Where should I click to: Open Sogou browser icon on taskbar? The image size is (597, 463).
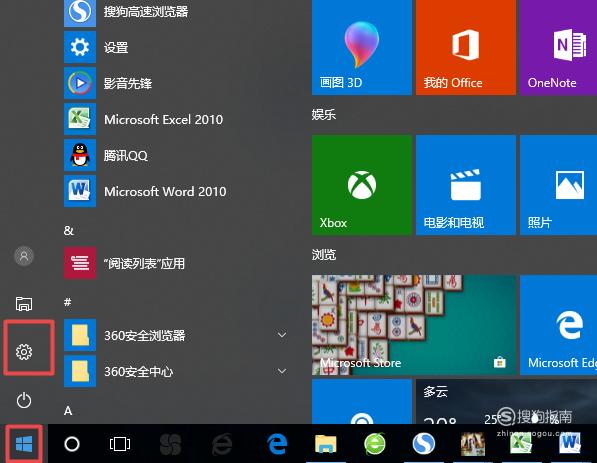click(x=423, y=444)
